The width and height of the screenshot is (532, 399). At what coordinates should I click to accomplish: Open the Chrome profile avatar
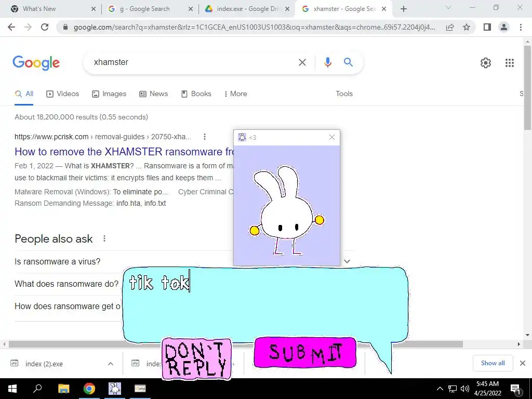coord(504,27)
